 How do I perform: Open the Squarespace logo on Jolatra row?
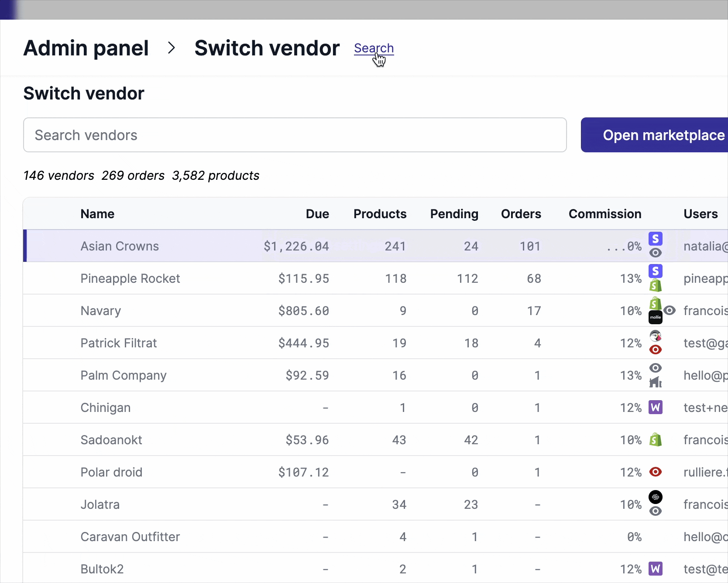(x=656, y=497)
